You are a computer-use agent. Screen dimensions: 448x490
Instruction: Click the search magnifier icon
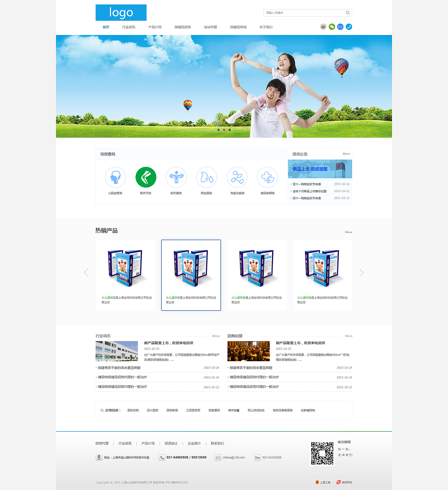(x=348, y=13)
